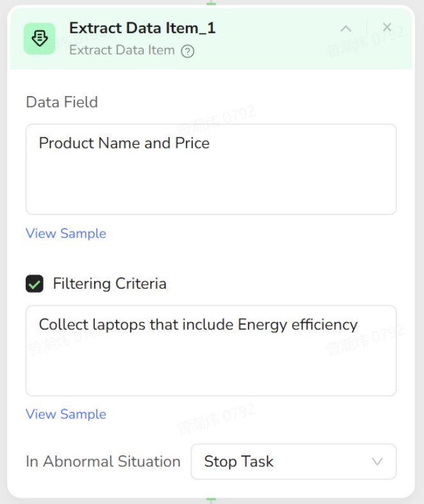424x504 pixels.
Task: Click the green Extract Data Item icon
Action: tap(40, 38)
